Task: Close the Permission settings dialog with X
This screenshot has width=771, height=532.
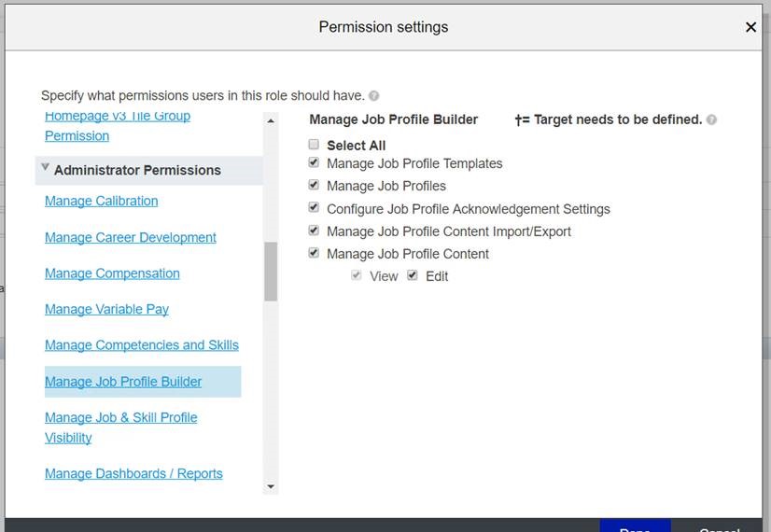Action: click(750, 27)
